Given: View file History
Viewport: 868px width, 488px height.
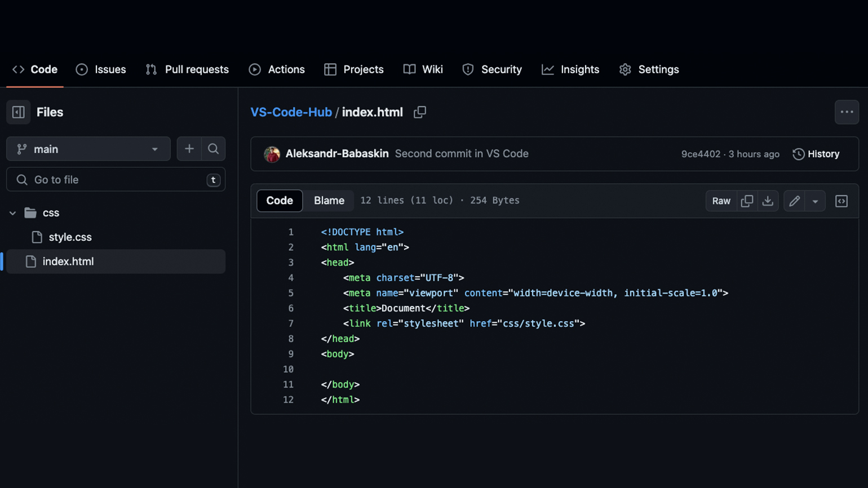Looking at the screenshot, I should click(816, 154).
